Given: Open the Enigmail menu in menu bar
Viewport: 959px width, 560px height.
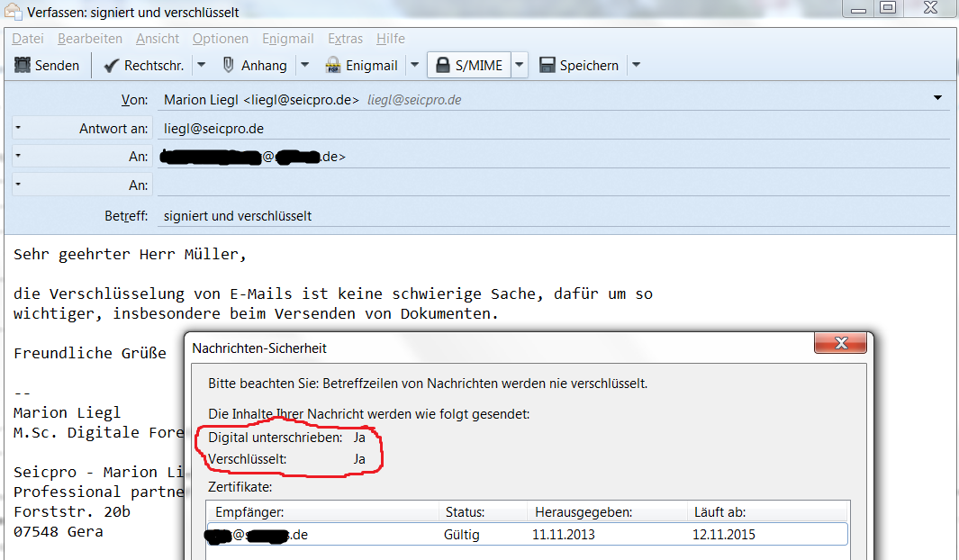Looking at the screenshot, I should point(287,39).
